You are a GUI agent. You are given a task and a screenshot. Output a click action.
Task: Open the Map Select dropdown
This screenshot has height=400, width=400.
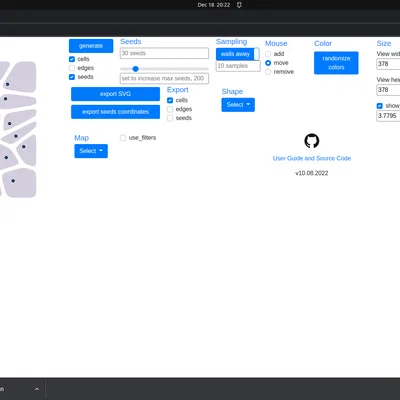[91, 151]
